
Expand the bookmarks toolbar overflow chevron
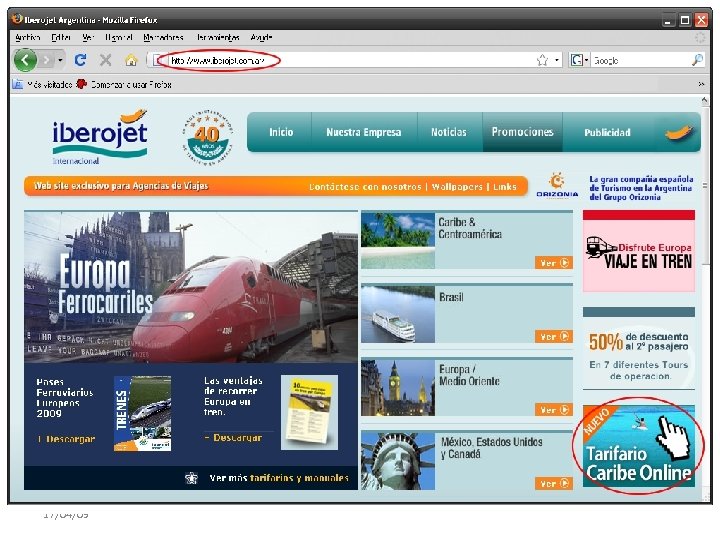[x=701, y=84]
